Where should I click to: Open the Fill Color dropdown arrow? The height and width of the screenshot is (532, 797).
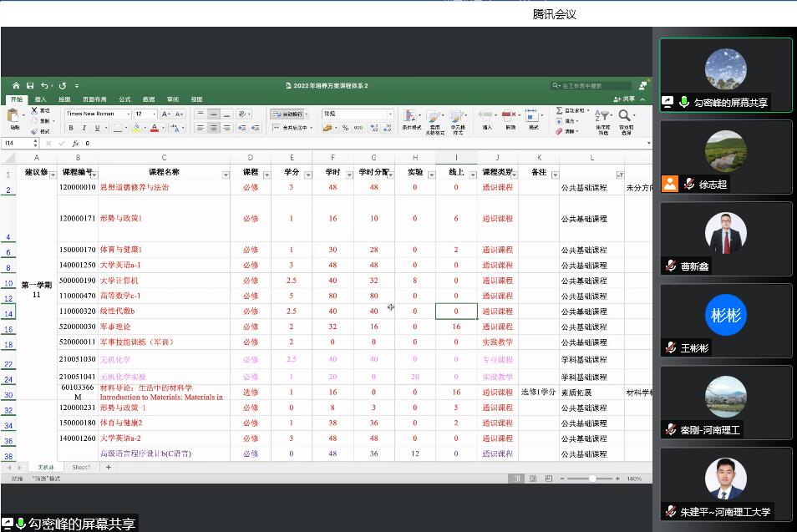[143, 126]
